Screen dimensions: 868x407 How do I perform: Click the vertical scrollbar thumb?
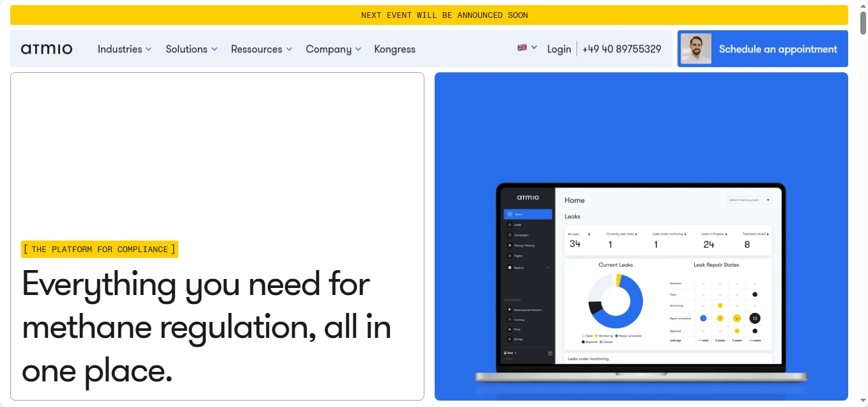863,22
